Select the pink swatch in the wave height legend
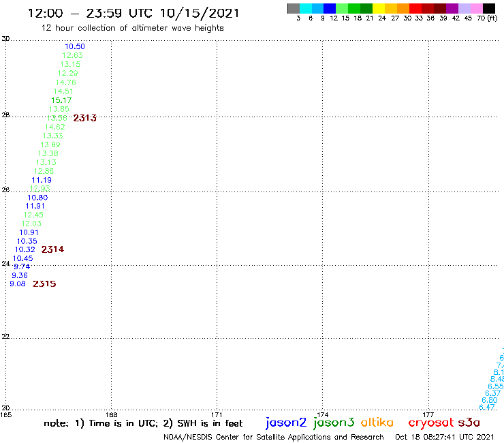This screenshot has width=504, height=443. point(477,8)
